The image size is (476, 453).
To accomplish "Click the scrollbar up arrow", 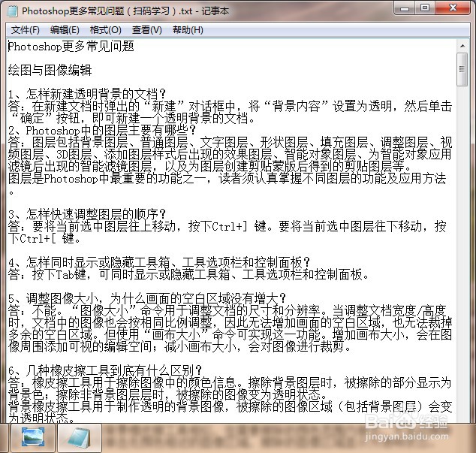I will click(x=462, y=46).
